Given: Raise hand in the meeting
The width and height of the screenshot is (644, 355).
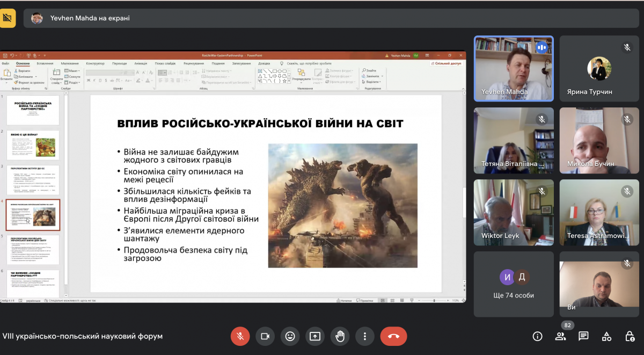Looking at the screenshot, I should [340, 336].
